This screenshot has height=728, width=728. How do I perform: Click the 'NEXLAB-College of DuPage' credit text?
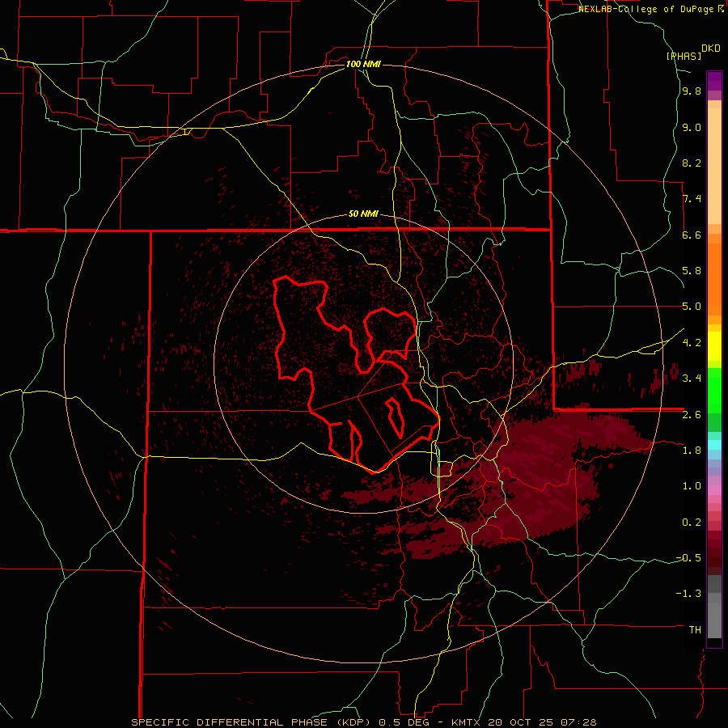point(647,9)
